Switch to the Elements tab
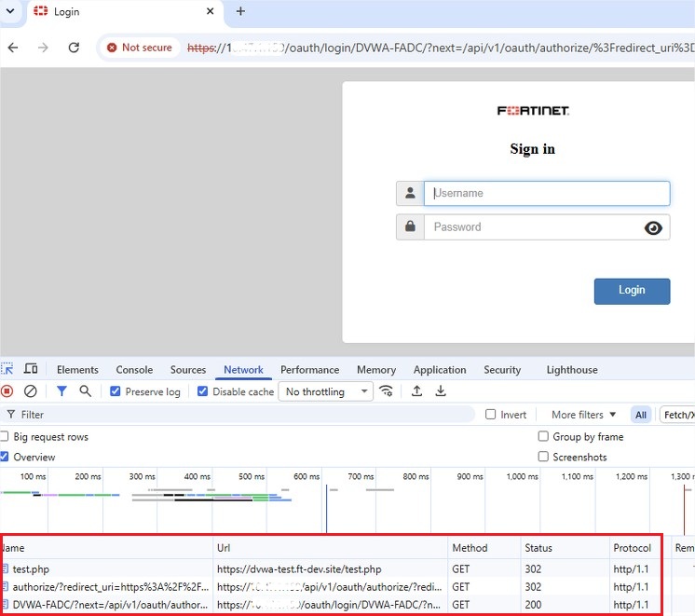The image size is (695, 616). click(x=77, y=370)
